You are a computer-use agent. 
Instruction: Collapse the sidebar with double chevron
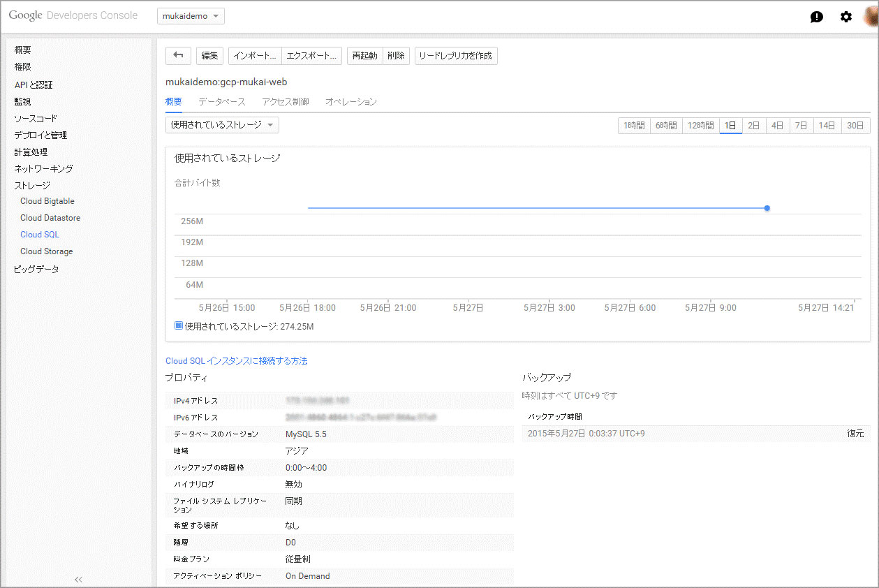[78, 579]
